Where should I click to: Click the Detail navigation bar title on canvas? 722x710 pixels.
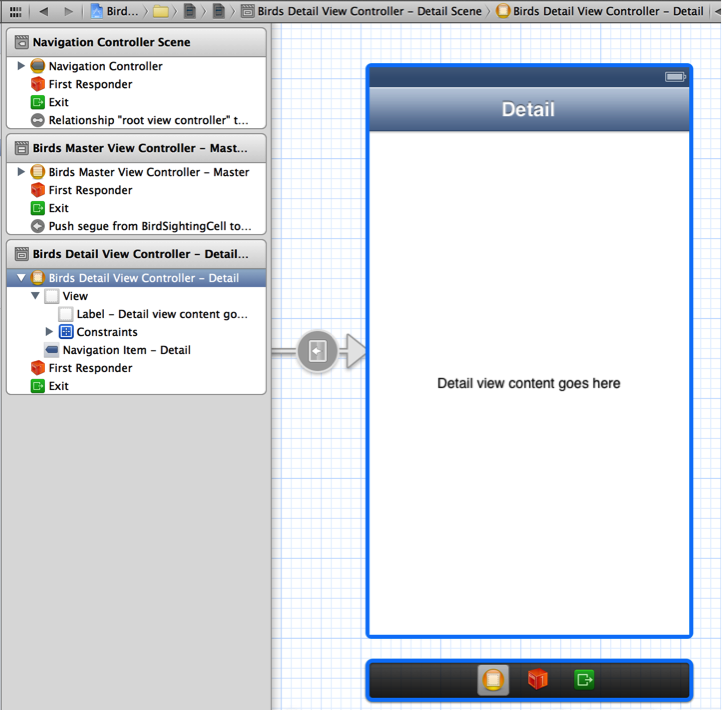[x=528, y=110]
